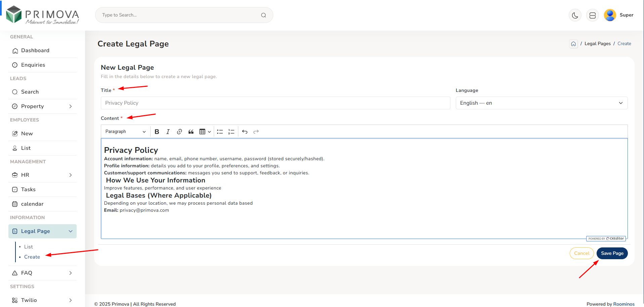Open the List submenu under Legal Page

29,247
